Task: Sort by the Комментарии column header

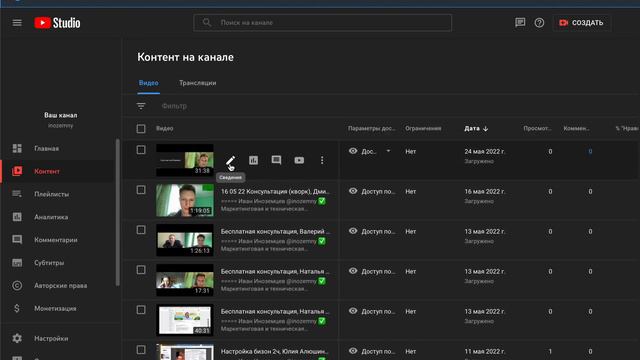Action: 576,129
